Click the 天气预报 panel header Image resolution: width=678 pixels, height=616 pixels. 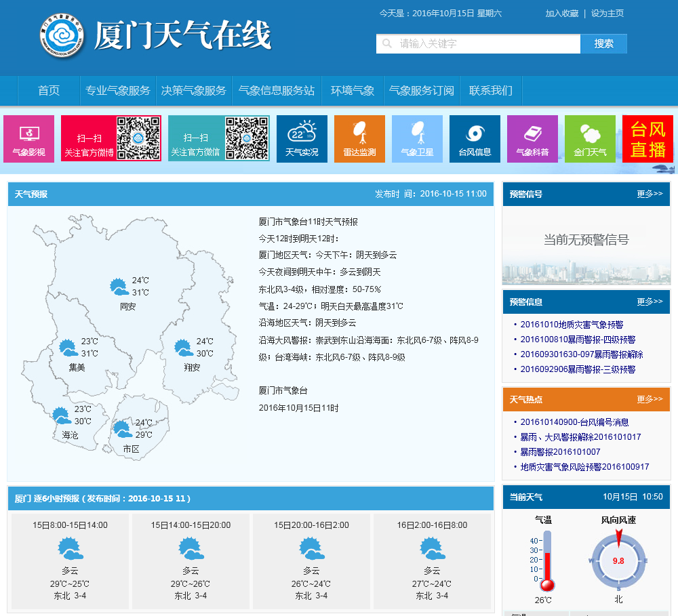pos(251,194)
